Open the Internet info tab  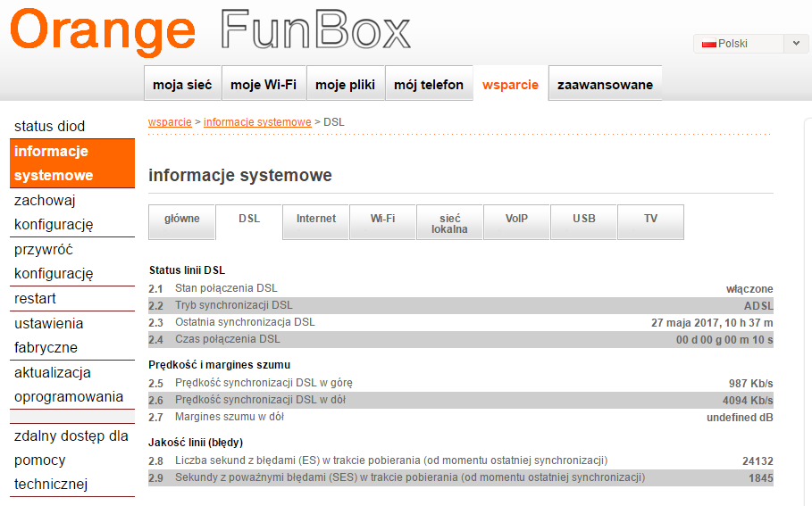[316, 219]
